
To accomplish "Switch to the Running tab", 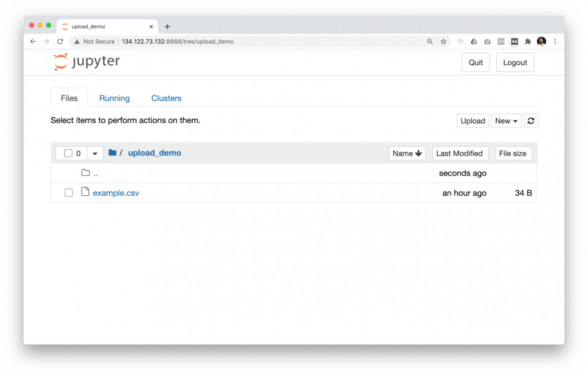I will pos(114,97).
